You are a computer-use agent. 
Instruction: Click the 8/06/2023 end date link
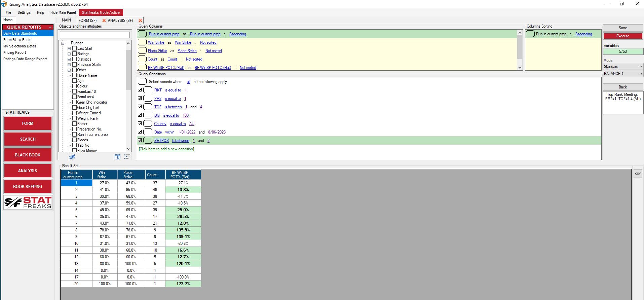pyautogui.click(x=217, y=132)
